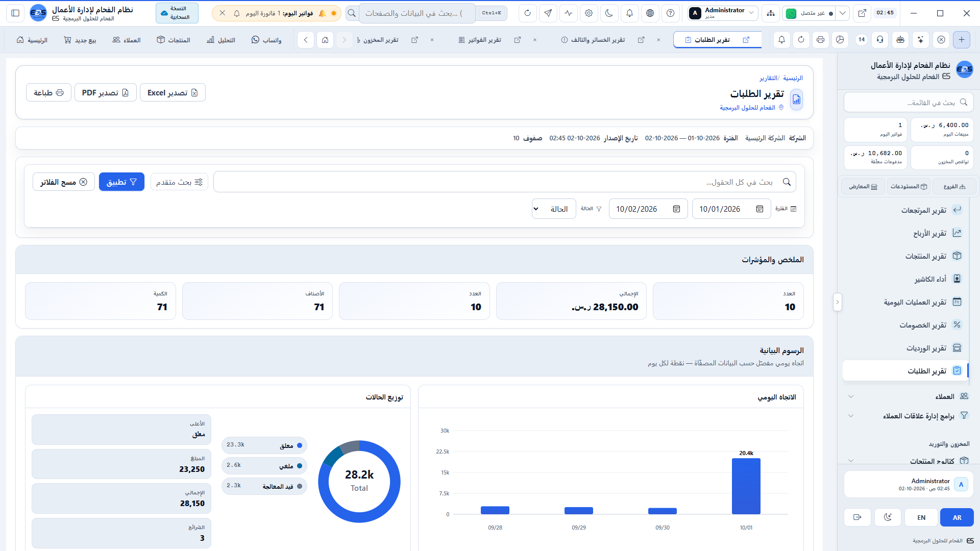Click معلق blue legend dot

click(300, 445)
